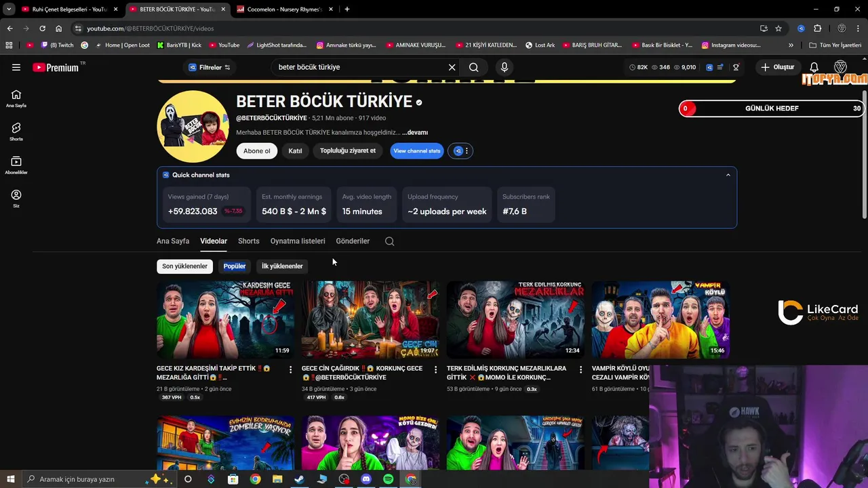Image resolution: width=868 pixels, height=488 pixels.
Task: Open the Oluştur create menu
Action: tap(777, 67)
